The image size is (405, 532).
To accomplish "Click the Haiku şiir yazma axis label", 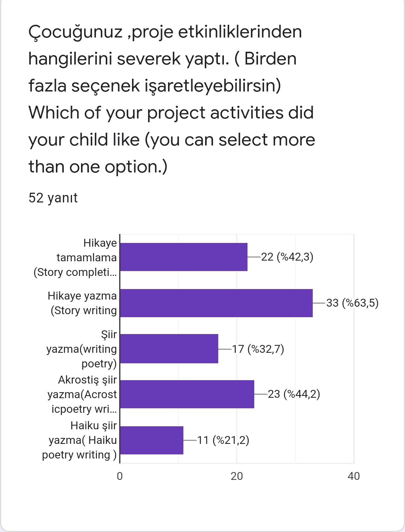I will pos(80,440).
